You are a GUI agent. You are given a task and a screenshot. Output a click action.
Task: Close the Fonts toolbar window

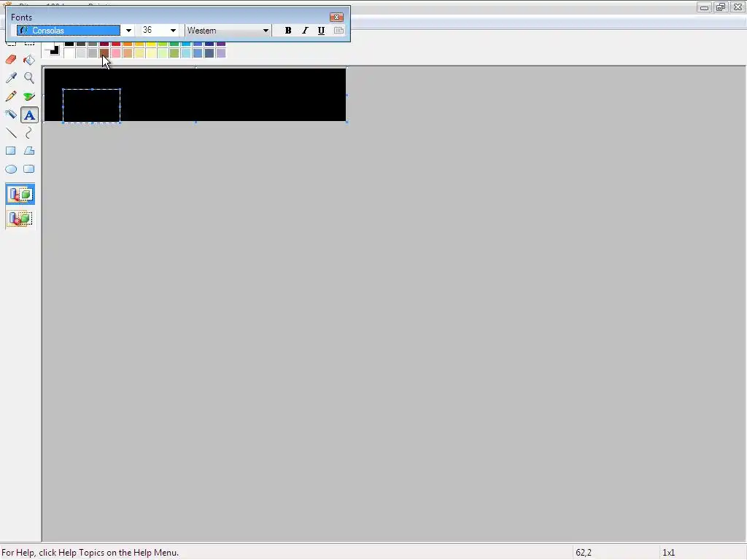[x=336, y=17]
